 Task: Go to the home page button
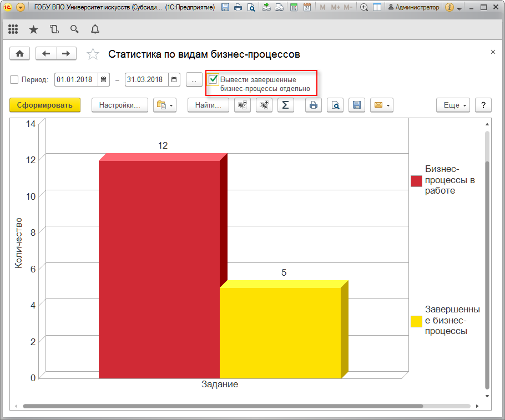click(19, 53)
